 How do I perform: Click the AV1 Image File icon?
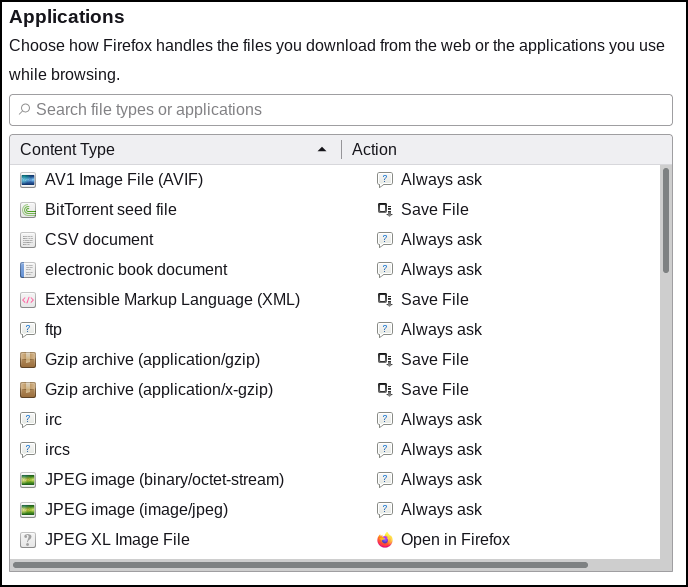[28, 180]
